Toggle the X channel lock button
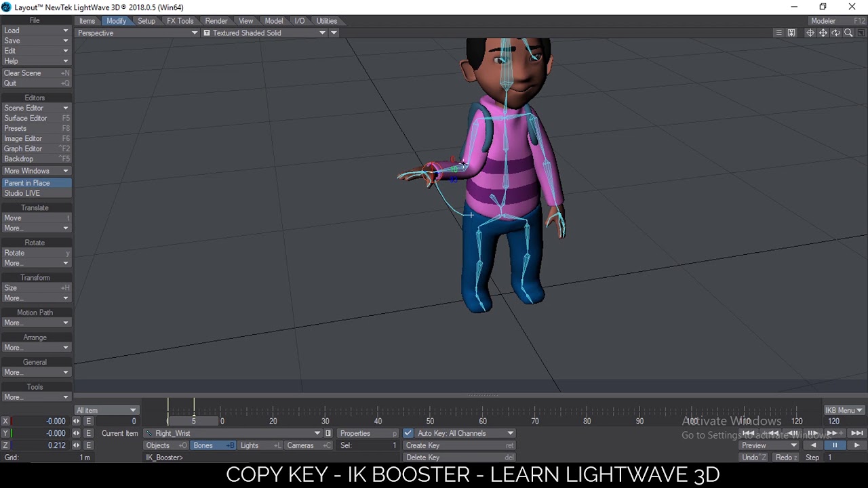This screenshot has width=868, height=488. (6, 421)
